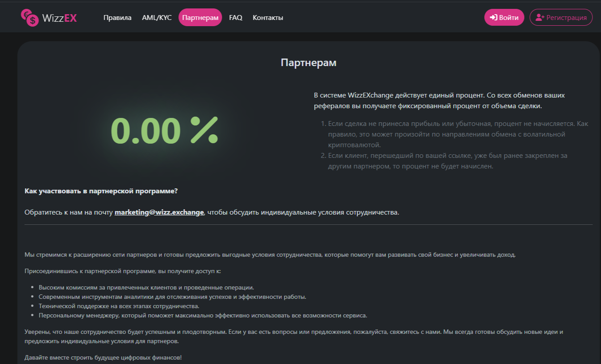Click the Регистрация sign-up button

tap(561, 18)
